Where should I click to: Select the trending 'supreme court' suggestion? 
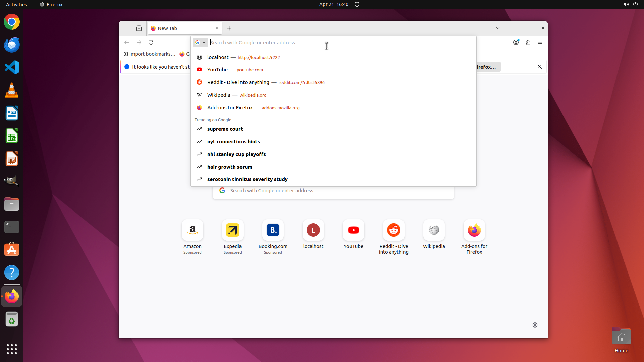coord(225,129)
